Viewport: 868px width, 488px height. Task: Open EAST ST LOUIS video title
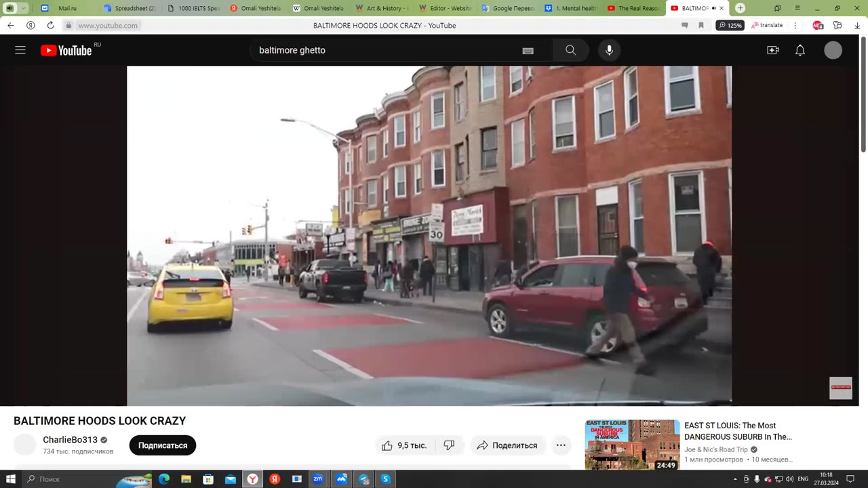(738, 431)
